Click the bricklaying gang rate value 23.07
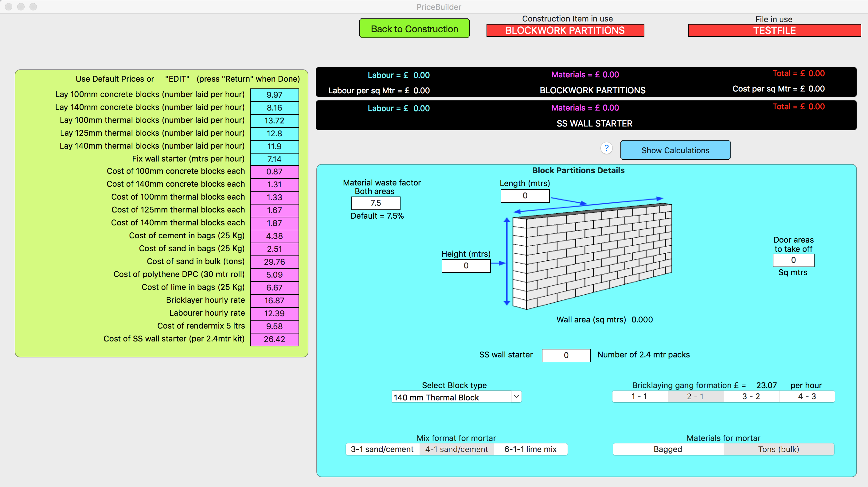 [766, 385]
